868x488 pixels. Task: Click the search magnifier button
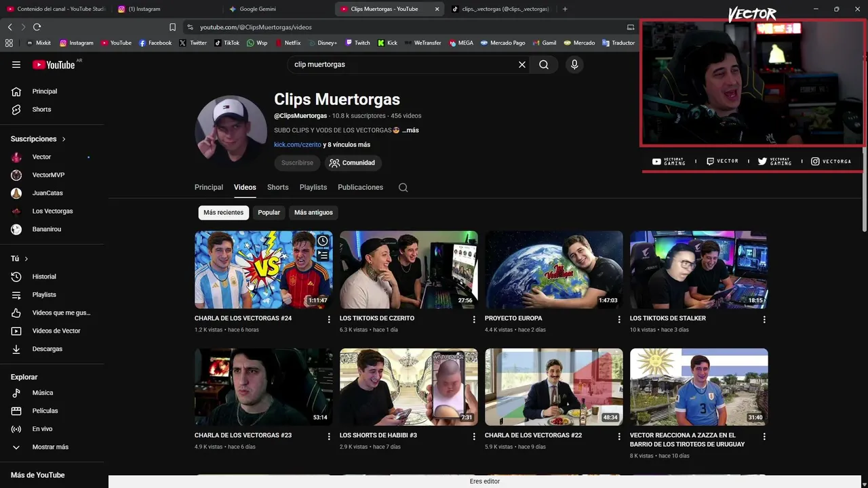click(x=544, y=64)
